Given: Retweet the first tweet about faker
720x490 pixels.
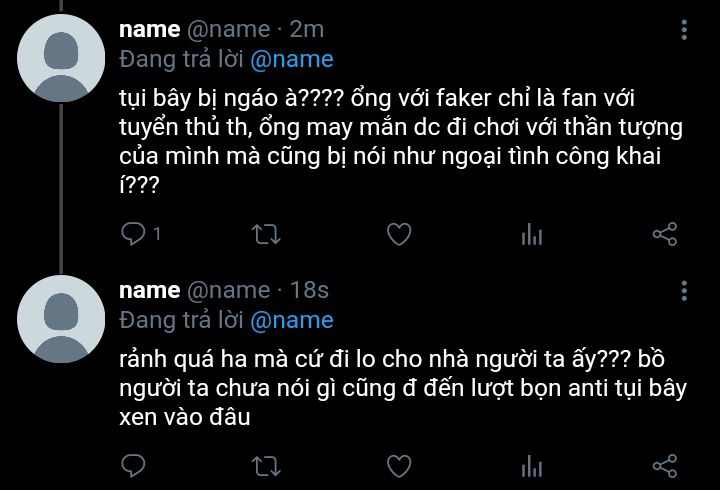Looking at the screenshot, I should [x=266, y=234].
